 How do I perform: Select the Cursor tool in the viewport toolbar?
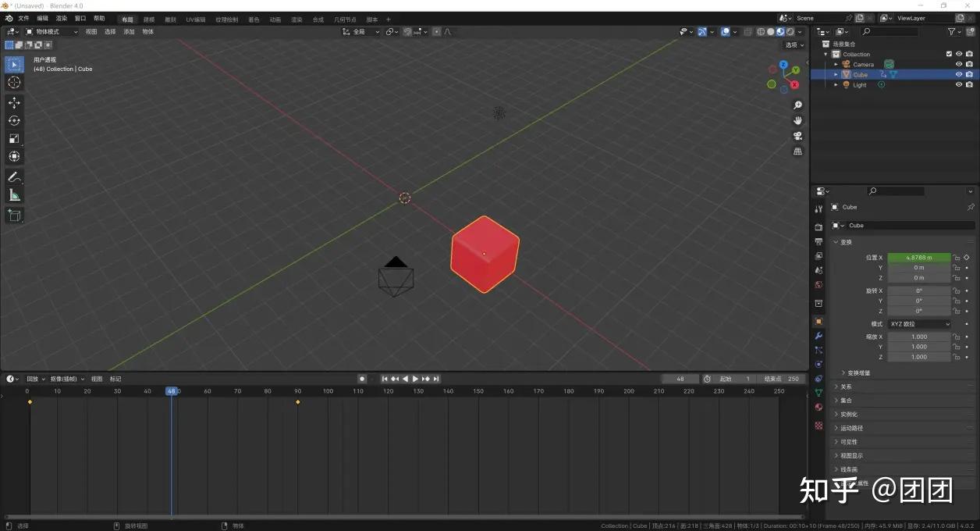pyautogui.click(x=14, y=82)
